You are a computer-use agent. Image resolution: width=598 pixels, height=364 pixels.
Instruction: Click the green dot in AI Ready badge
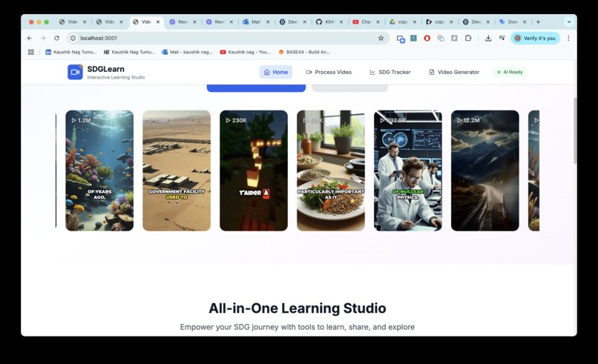(x=499, y=72)
